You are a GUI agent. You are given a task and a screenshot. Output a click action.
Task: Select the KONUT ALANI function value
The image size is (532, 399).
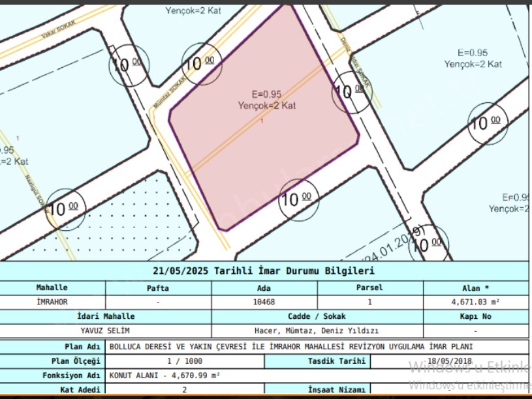pyautogui.click(x=164, y=376)
